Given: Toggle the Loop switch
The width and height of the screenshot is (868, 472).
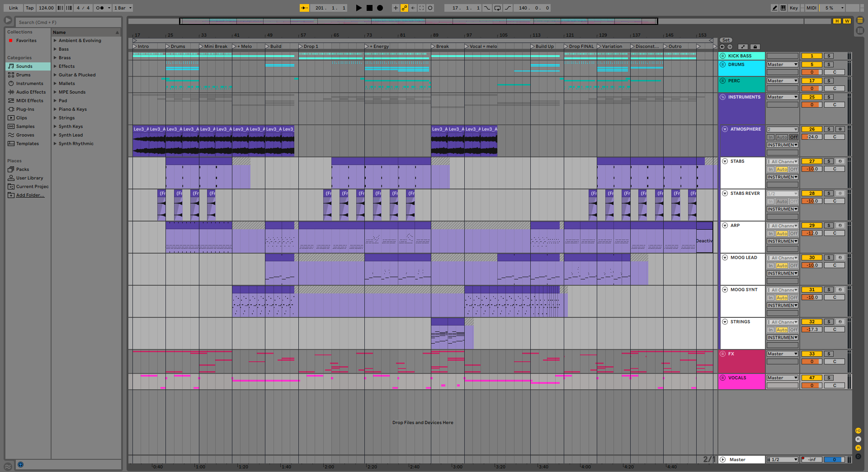Looking at the screenshot, I should coord(497,8).
